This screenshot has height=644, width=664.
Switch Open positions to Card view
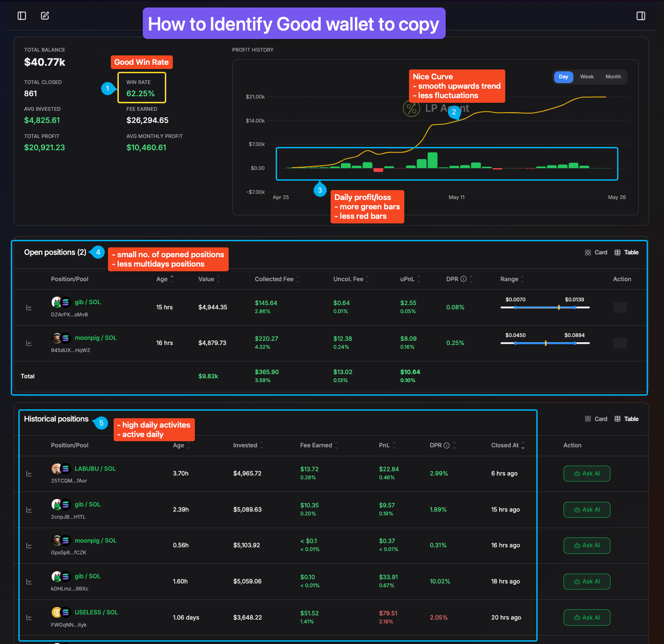[x=596, y=253]
